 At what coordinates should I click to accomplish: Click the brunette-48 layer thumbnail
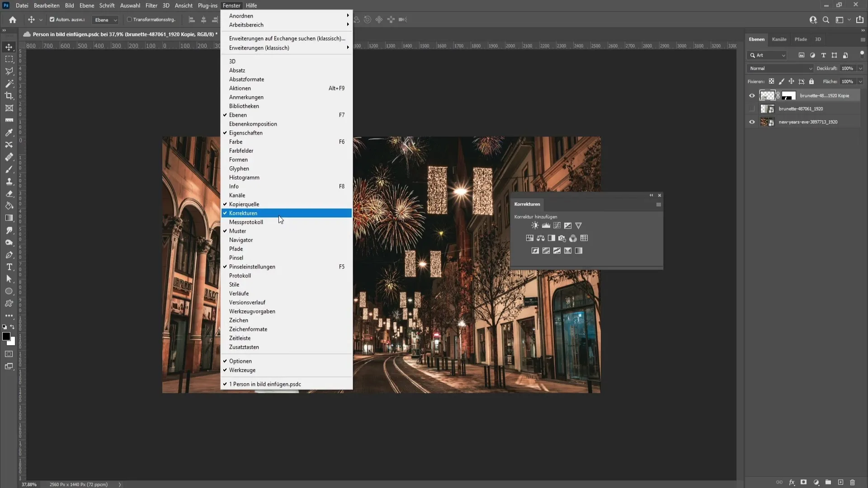(x=767, y=95)
